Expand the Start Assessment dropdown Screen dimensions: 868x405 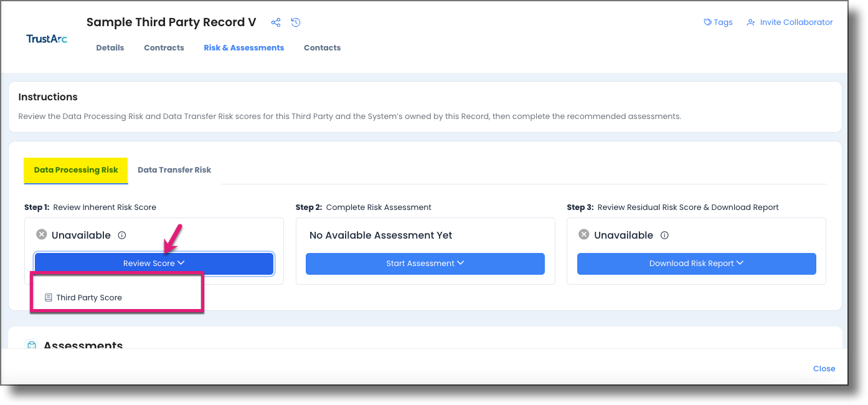click(425, 264)
